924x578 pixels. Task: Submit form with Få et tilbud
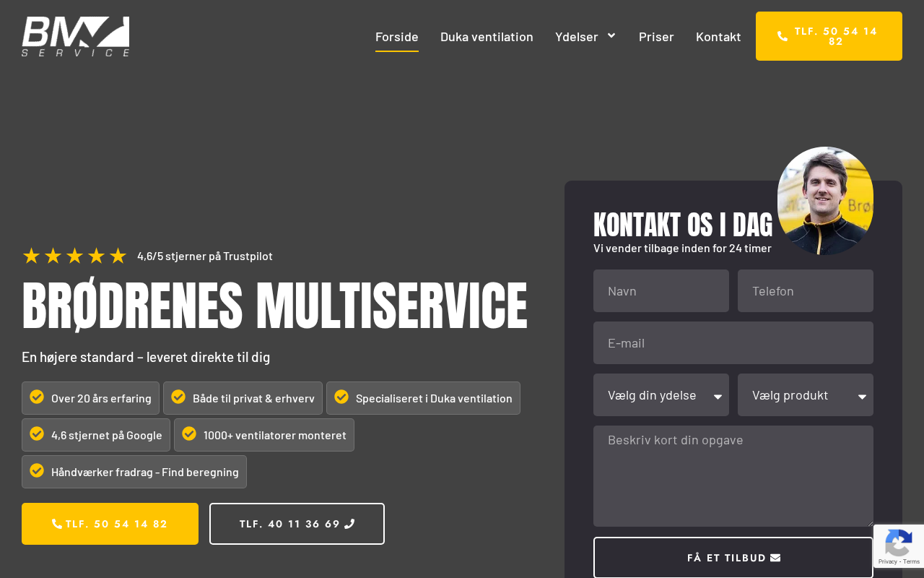pyautogui.click(x=733, y=558)
